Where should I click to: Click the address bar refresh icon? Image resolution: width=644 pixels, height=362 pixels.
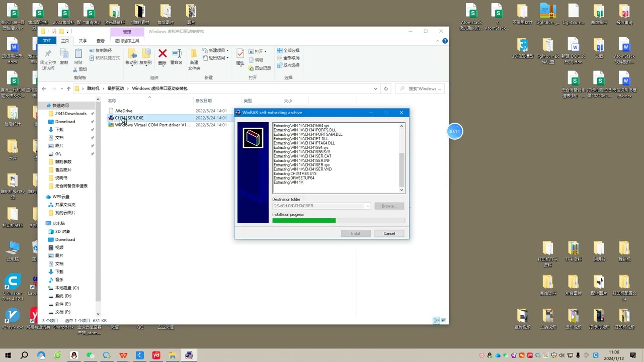coord(386,88)
